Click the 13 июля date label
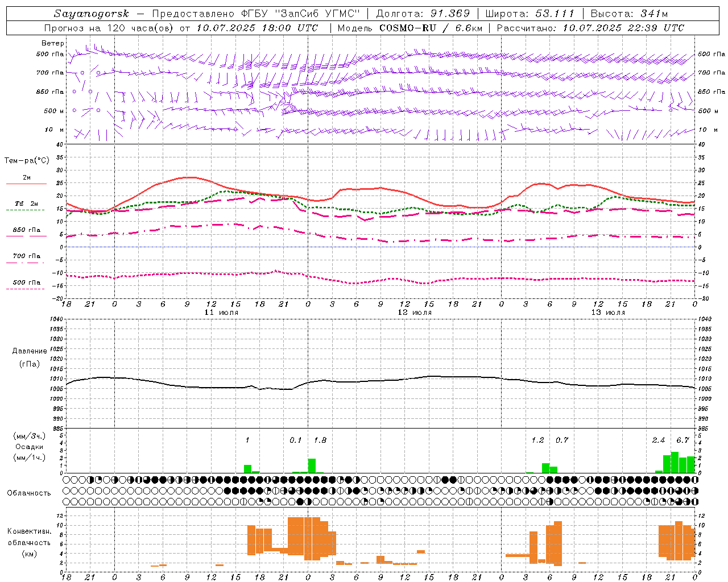 pyautogui.click(x=608, y=313)
